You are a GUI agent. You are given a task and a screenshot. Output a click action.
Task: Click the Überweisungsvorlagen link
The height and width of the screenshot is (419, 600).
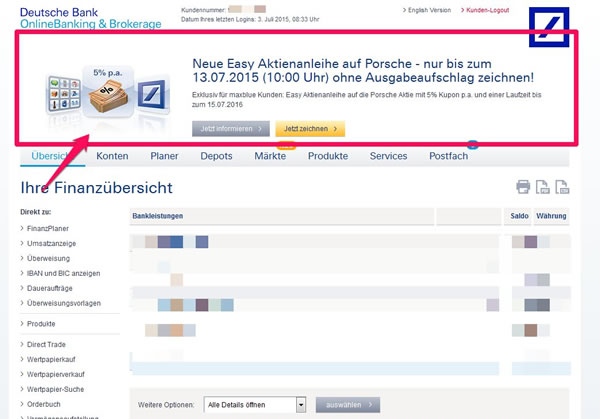pyautogui.click(x=64, y=303)
